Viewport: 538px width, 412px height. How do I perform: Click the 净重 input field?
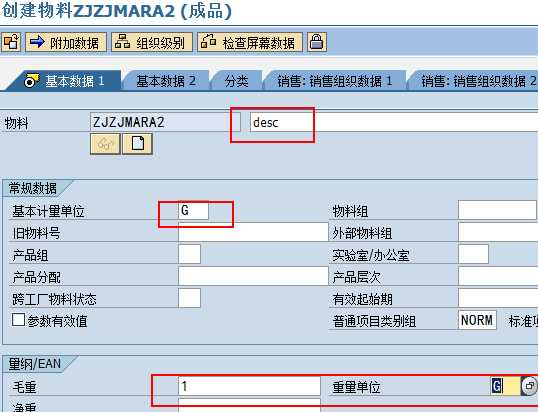click(249, 405)
